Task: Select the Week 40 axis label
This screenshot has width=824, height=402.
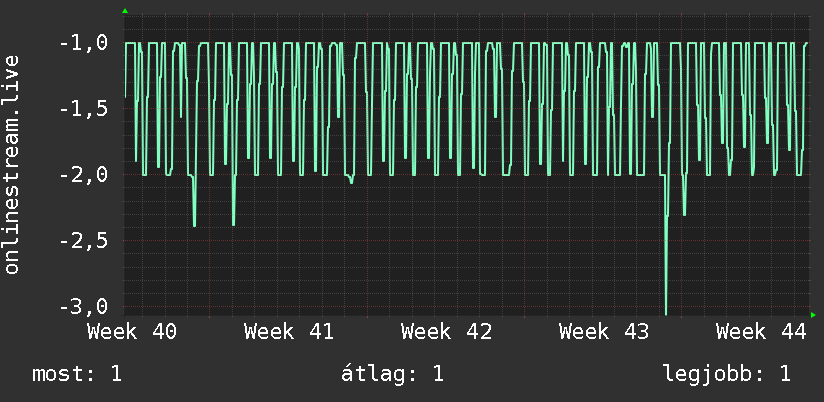Action: [x=132, y=332]
